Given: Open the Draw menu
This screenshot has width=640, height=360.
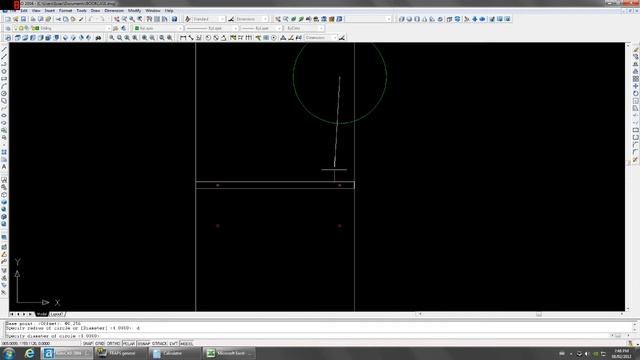Looking at the screenshot, I should (x=95, y=11).
